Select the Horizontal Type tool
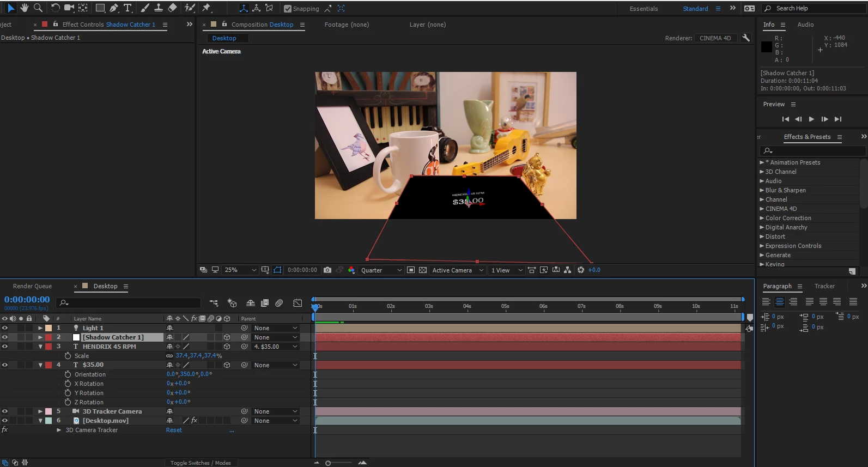This screenshot has width=868, height=467. (128, 8)
